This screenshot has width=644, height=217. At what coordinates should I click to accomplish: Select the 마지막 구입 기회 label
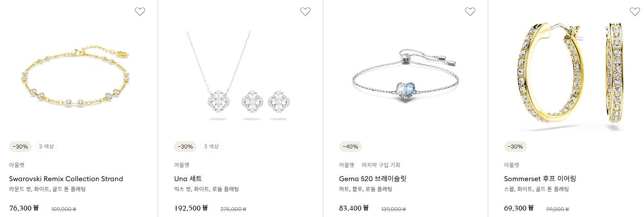tap(381, 165)
